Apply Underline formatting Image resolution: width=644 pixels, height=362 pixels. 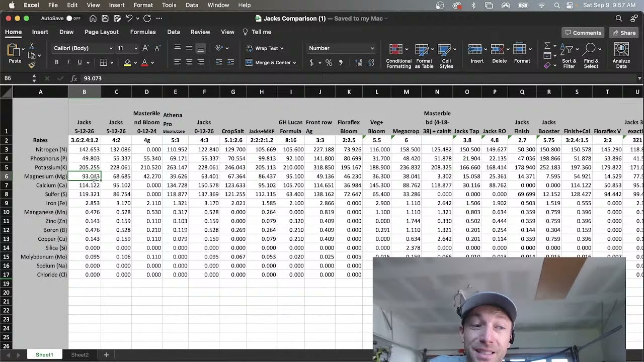[x=79, y=62]
